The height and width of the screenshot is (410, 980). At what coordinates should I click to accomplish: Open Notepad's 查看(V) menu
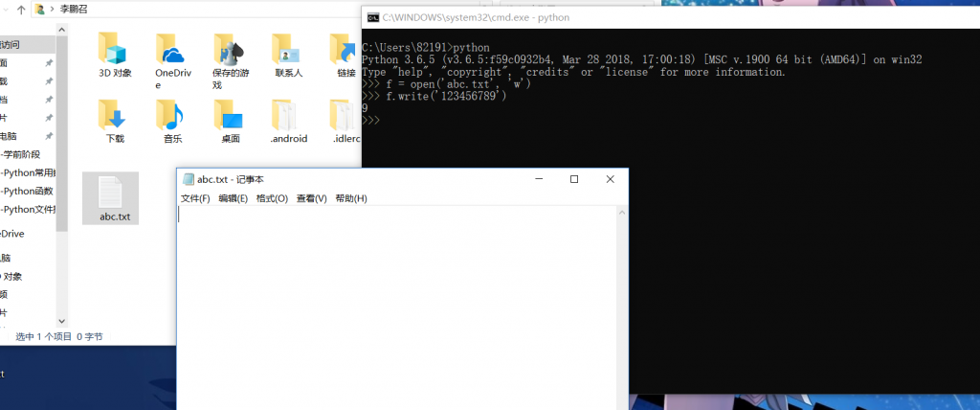point(311,198)
